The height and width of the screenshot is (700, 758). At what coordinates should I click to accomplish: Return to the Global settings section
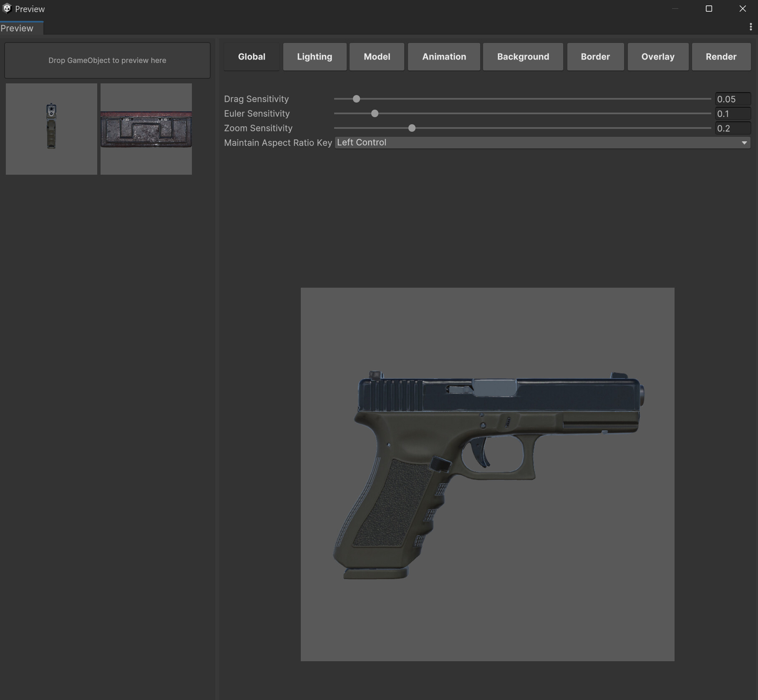point(251,57)
